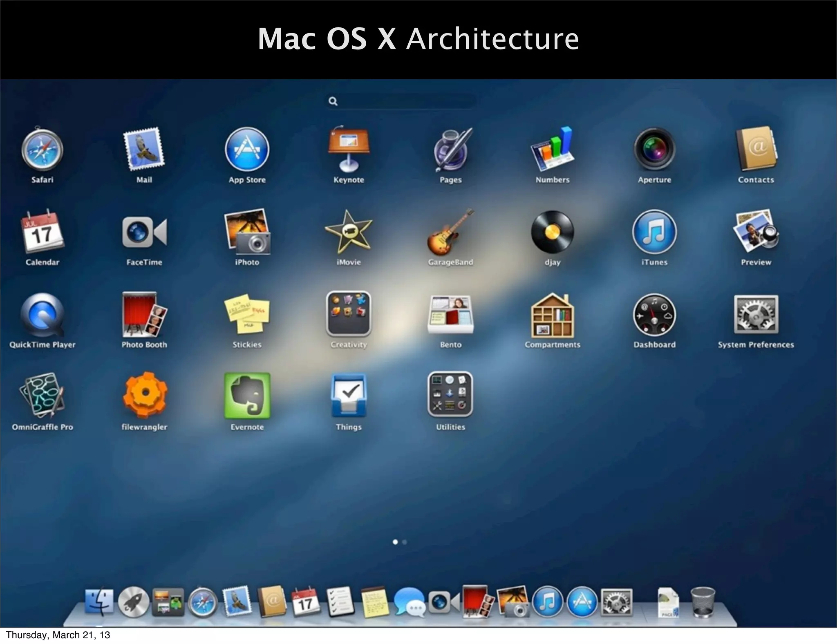Launch FaceTime from Launchpad grid
The image size is (837, 644).
144,232
